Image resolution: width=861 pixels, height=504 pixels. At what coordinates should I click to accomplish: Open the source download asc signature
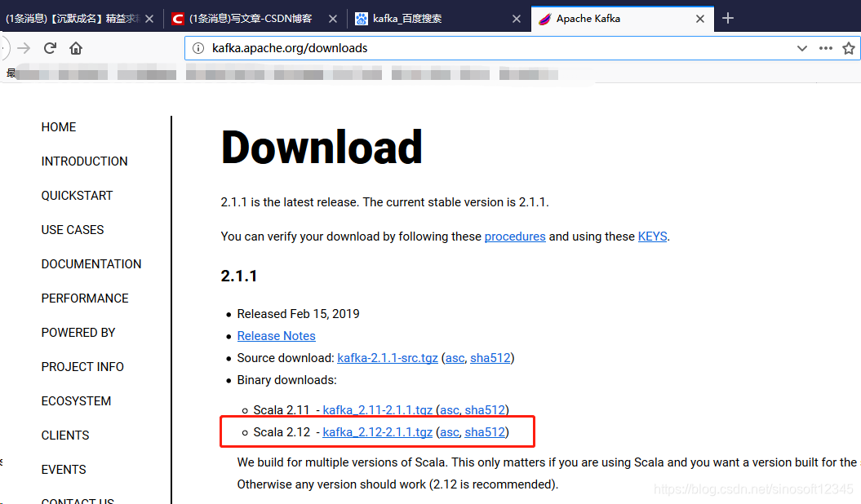click(x=455, y=358)
